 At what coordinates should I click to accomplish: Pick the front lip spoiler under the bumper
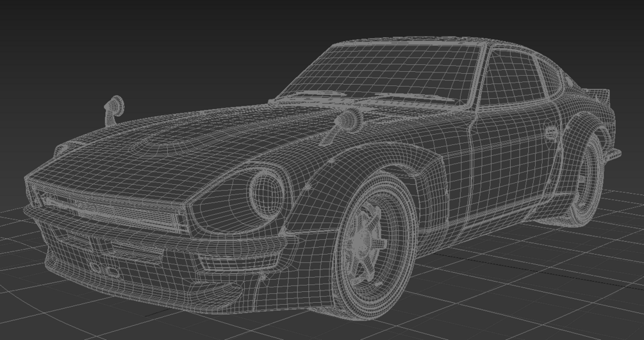(144, 284)
